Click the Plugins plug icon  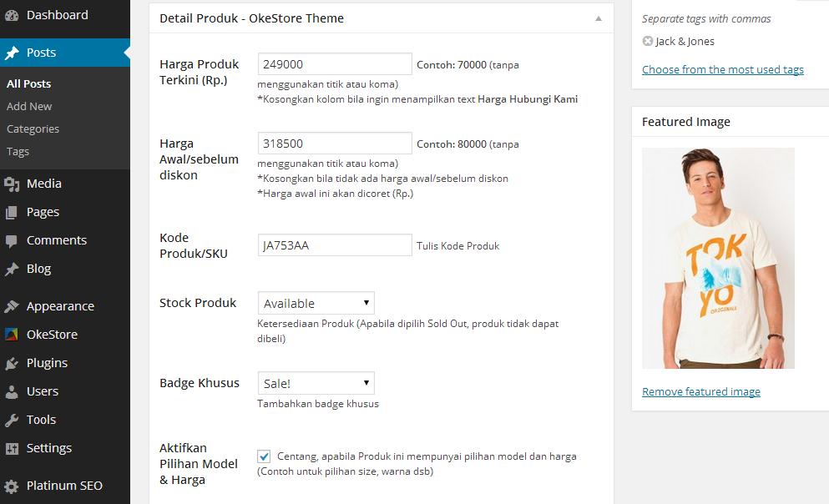(12, 363)
